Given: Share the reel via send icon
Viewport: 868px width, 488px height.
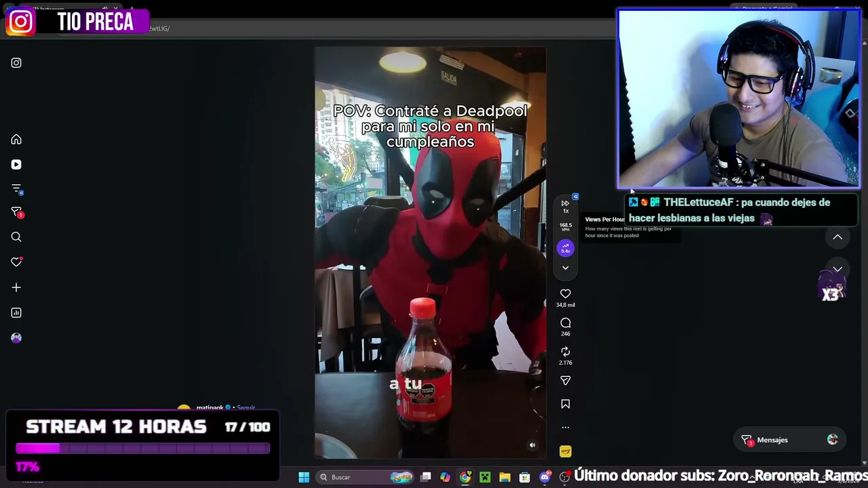Looking at the screenshot, I should (x=566, y=381).
